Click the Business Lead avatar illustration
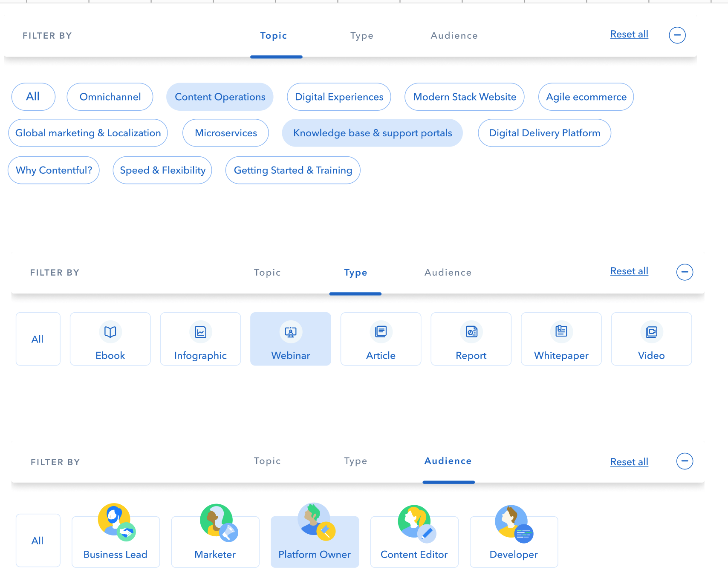 click(x=116, y=522)
